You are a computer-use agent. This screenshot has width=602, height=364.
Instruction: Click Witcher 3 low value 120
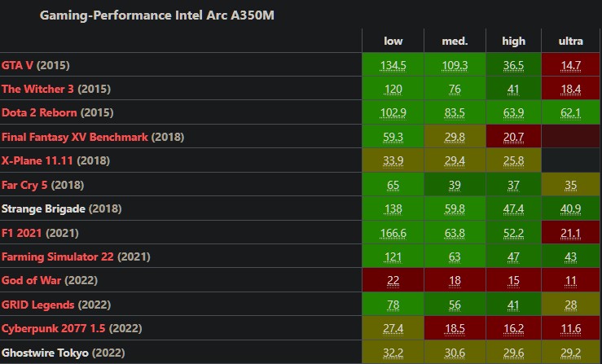(x=393, y=90)
